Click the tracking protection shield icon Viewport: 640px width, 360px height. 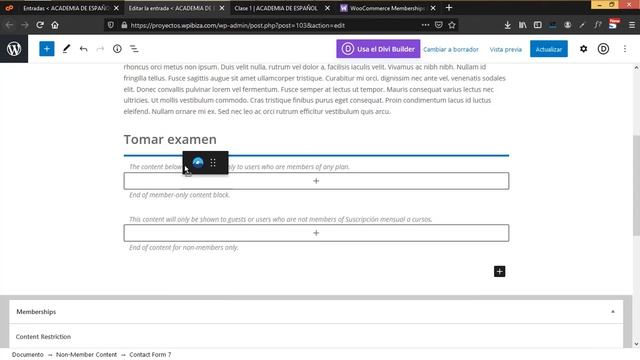(111, 25)
